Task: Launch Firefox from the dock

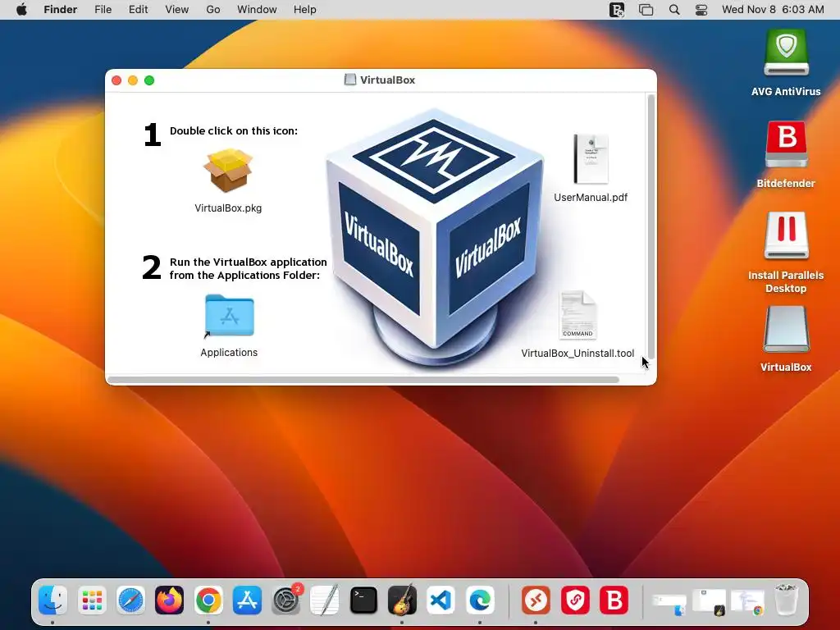Action: (x=169, y=600)
